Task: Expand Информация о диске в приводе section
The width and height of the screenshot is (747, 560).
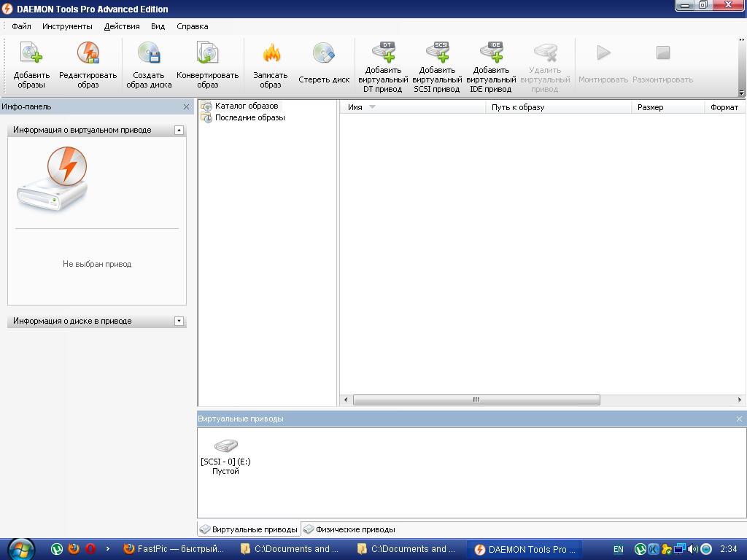Action: tap(179, 321)
